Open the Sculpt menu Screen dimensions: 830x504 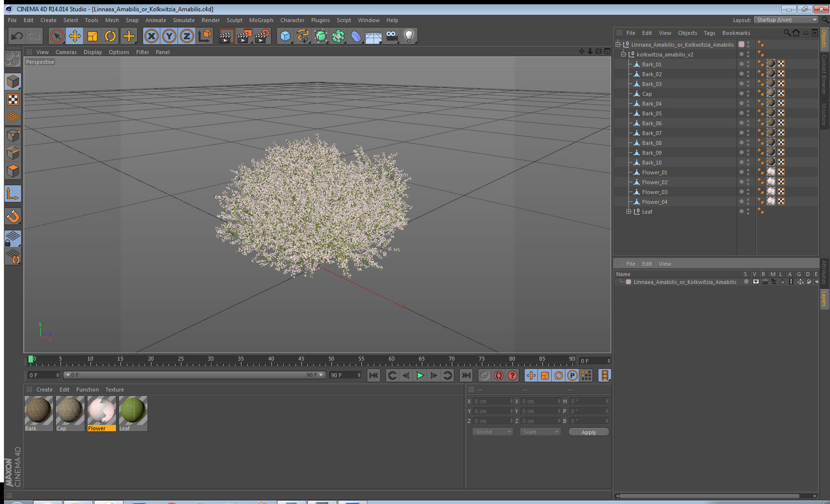pos(235,20)
